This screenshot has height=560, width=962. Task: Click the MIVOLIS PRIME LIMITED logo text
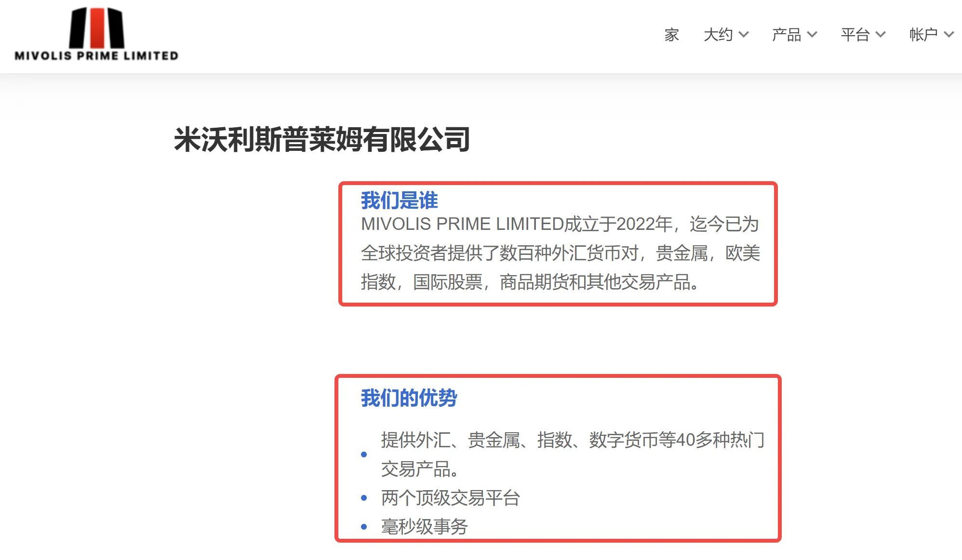[x=96, y=56]
